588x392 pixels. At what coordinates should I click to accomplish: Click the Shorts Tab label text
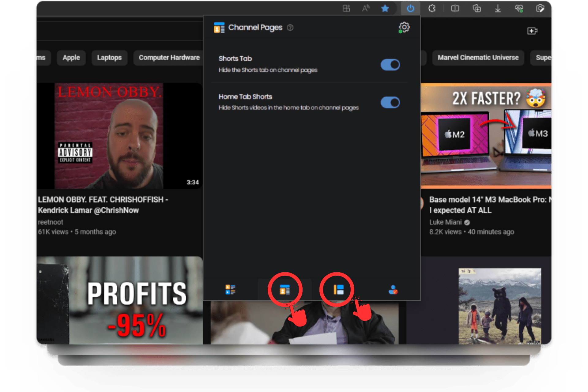[x=235, y=58]
